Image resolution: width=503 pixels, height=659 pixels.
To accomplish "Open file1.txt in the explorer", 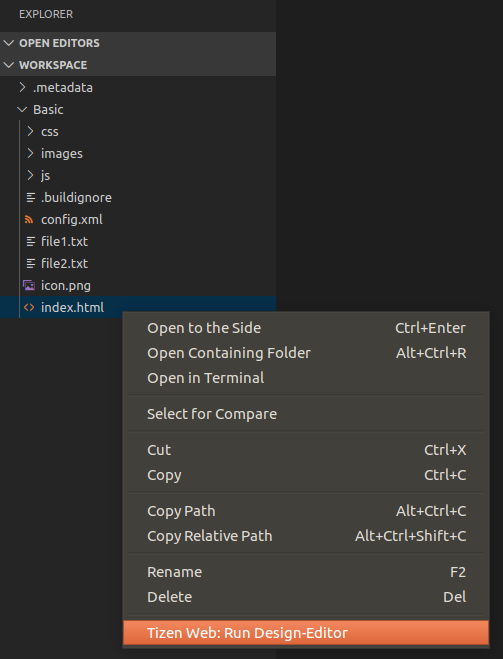I will 64,241.
